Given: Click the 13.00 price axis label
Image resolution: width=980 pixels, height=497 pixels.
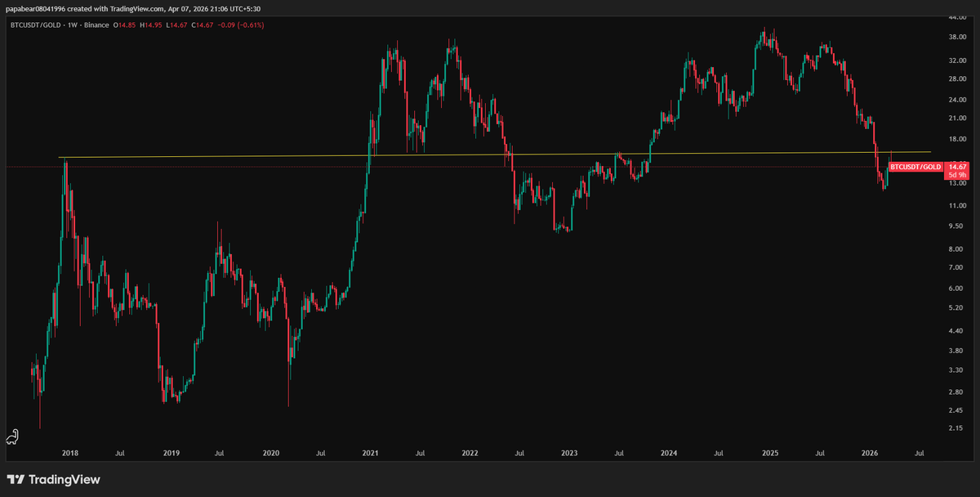Looking at the screenshot, I should click(x=959, y=182).
